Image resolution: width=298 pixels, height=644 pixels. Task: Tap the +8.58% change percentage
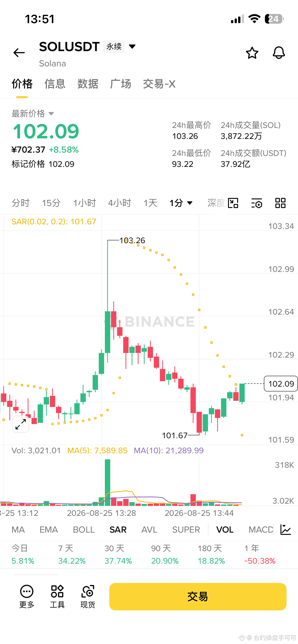click(x=64, y=150)
